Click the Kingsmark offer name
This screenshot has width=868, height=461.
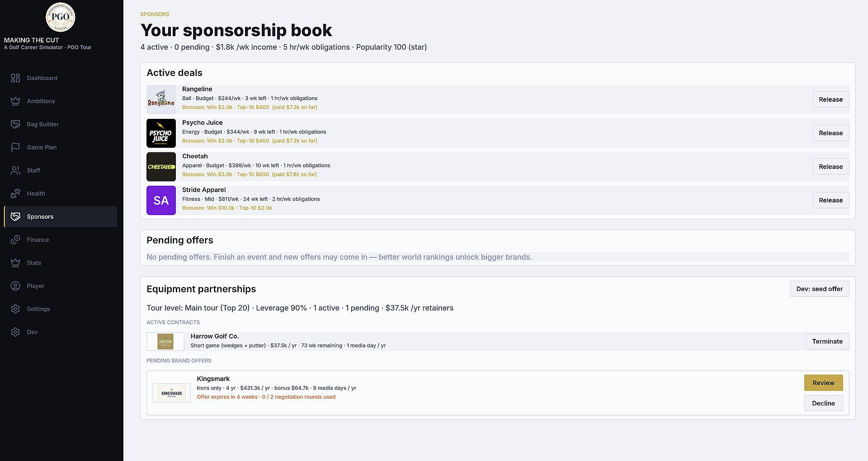pyautogui.click(x=213, y=379)
